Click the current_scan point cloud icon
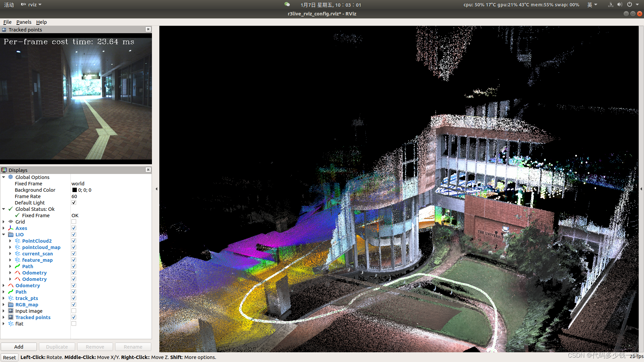 17,253
